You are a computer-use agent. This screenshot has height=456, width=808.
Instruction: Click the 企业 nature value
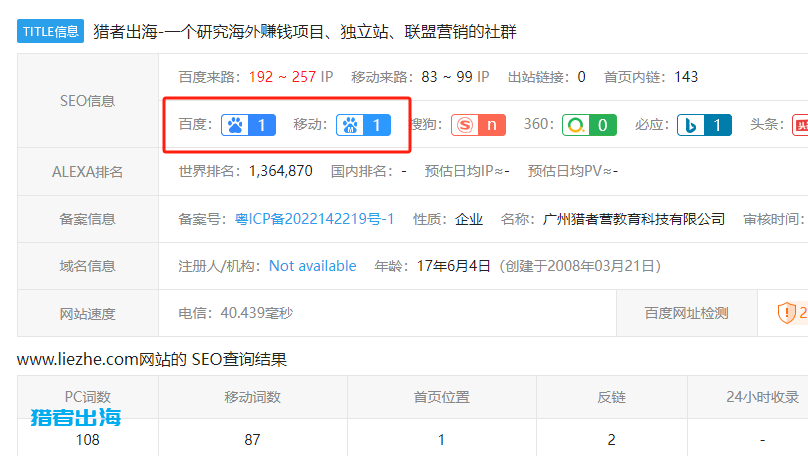tap(469, 219)
